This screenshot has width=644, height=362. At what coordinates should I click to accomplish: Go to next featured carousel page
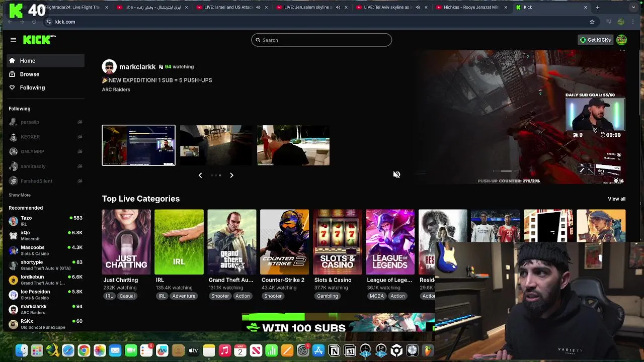(231, 175)
